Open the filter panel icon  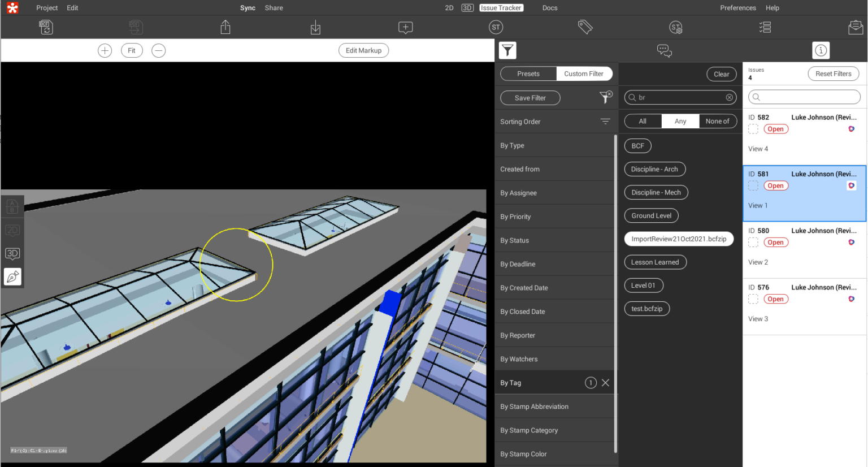pos(507,50)
